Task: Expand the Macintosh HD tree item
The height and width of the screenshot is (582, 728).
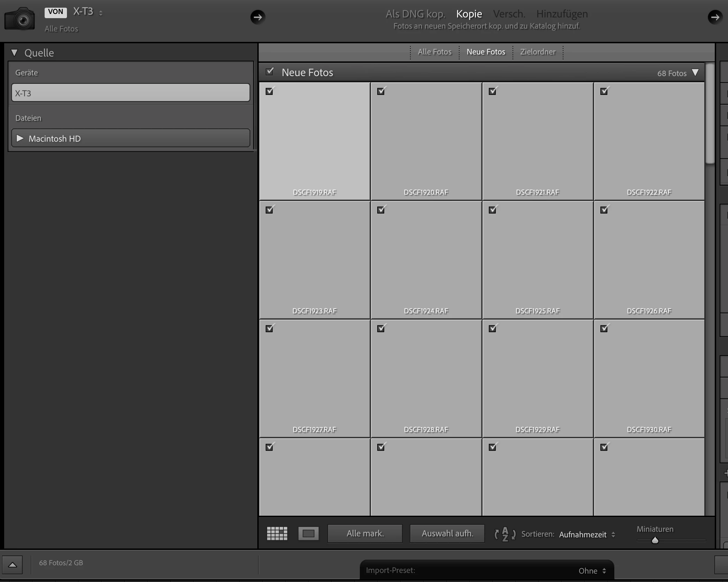Action: tap(20, 139)
